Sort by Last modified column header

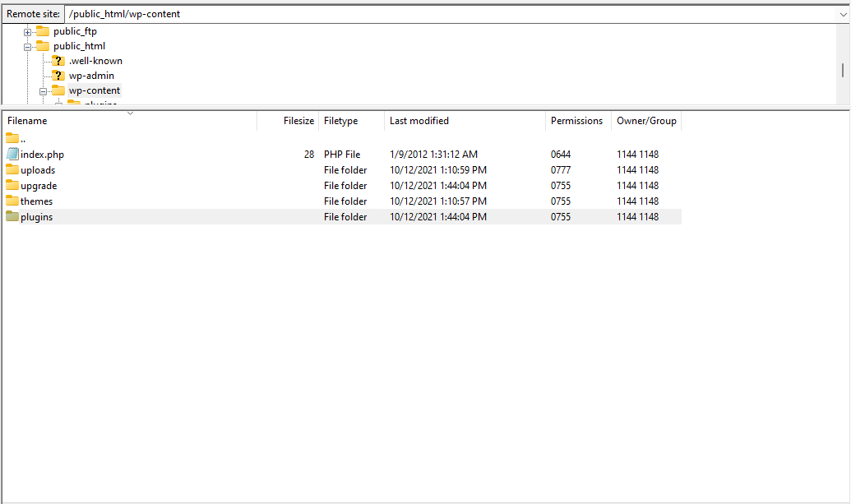point(419,121)
